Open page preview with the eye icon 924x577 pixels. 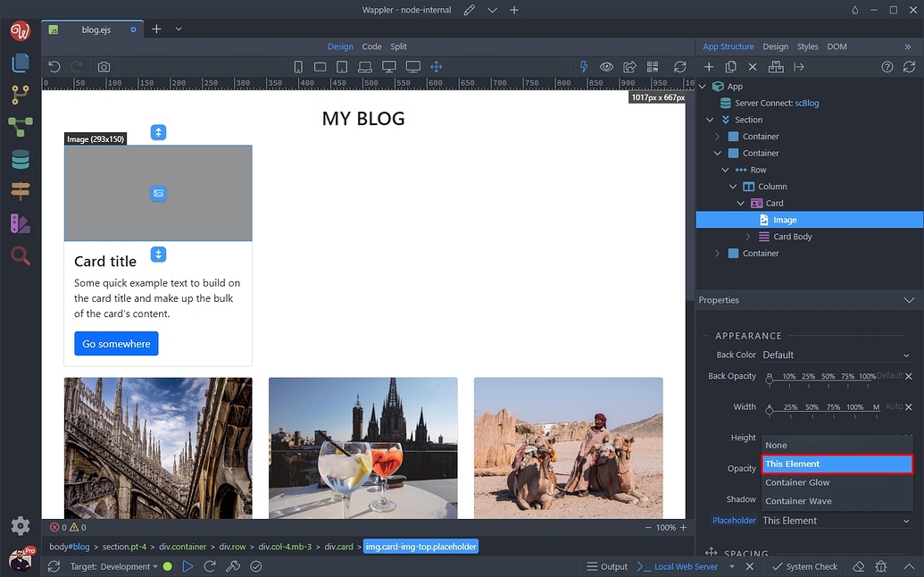pos(607,66)
